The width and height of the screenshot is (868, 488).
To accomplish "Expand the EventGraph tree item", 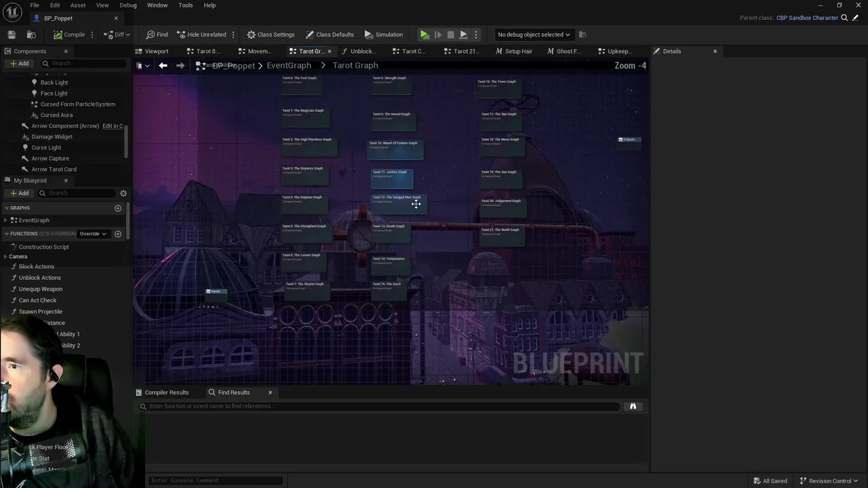I will click(x=6, y=220).
